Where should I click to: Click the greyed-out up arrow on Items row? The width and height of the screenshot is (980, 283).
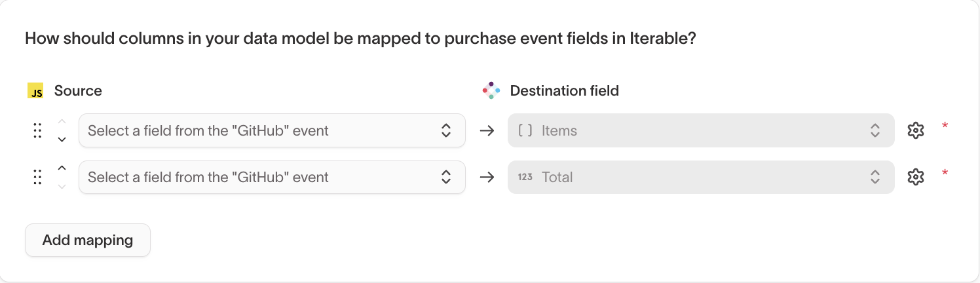tap(62, 121)
